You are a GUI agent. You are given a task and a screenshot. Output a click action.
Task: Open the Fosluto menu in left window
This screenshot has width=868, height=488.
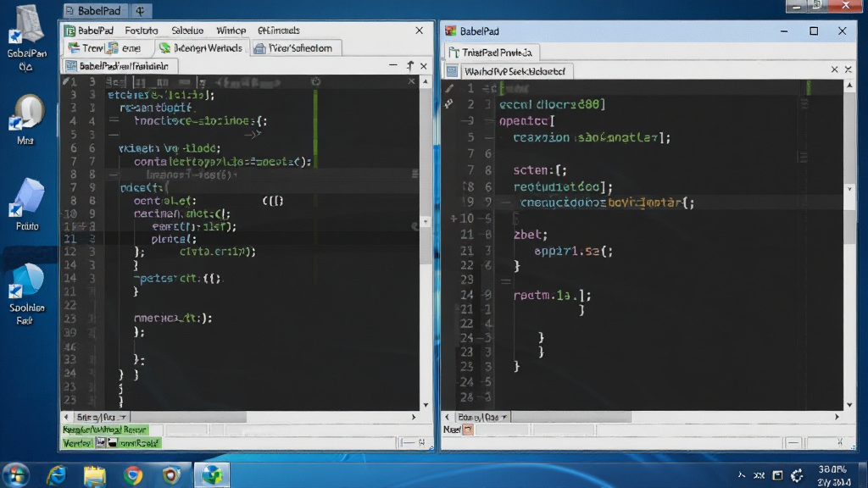click(x=142, y=30)
